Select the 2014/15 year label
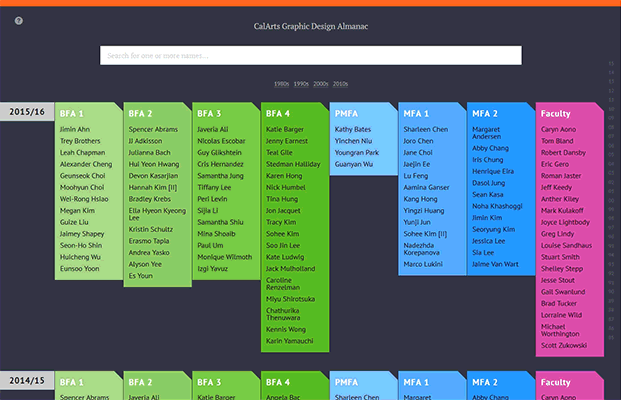 tap(26, 380)
